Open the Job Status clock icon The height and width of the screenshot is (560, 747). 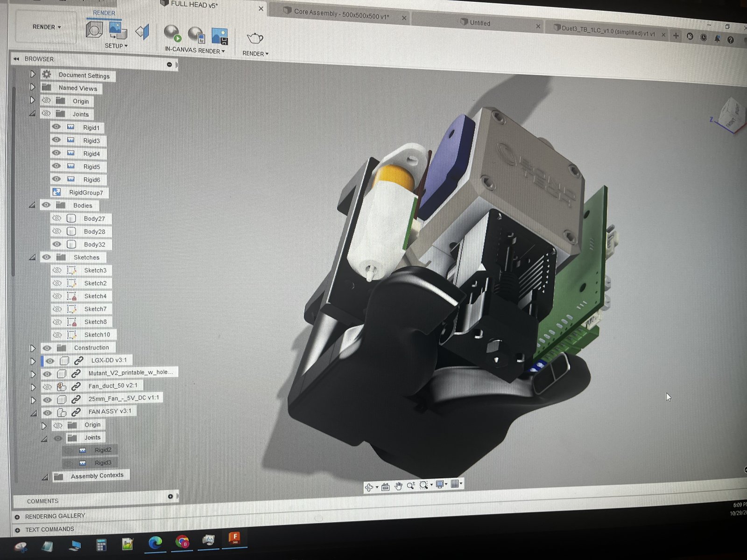(x=703, y=38)
